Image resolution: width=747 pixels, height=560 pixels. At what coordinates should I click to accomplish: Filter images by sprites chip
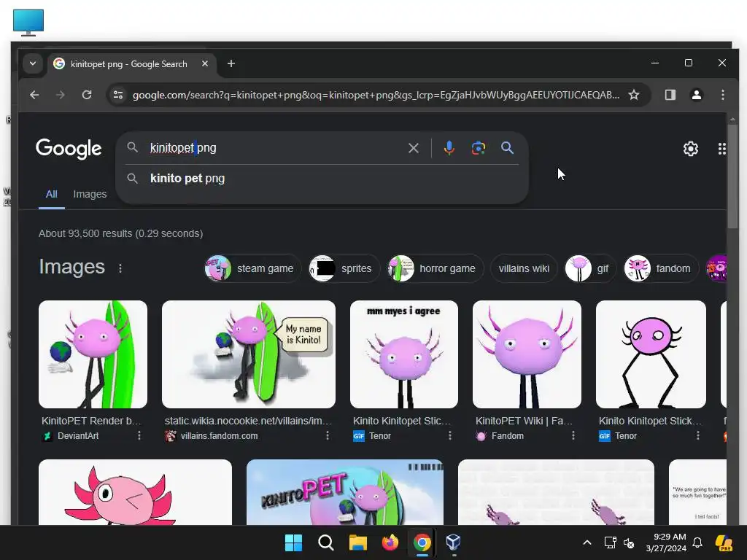(x=344, y=268)
